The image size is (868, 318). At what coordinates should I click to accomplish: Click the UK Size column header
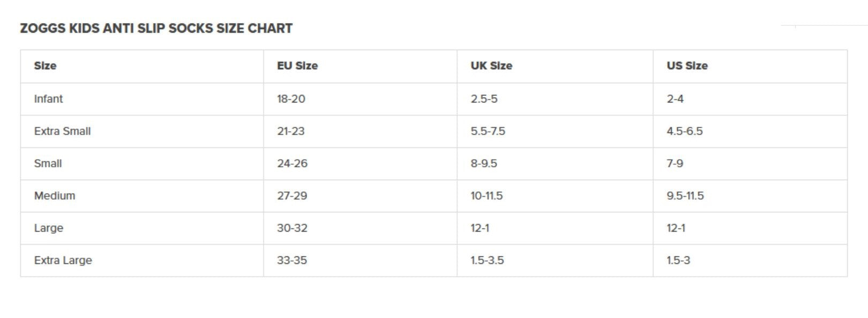(x=491, y=66)
